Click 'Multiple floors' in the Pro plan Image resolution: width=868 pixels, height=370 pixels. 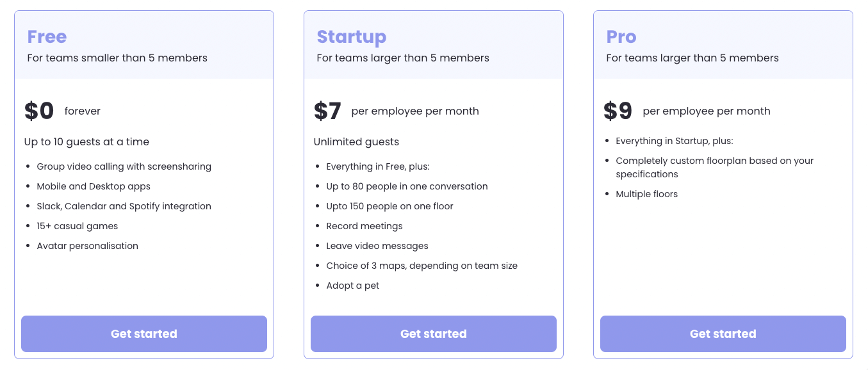coord(647,194)
